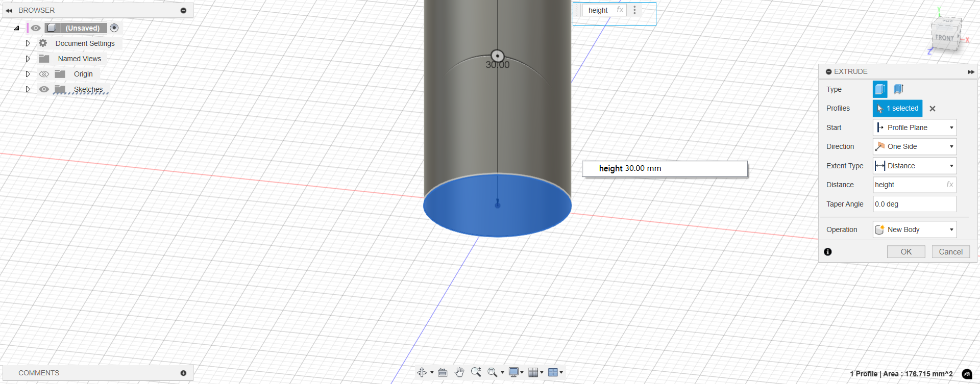Click the blue selected circular profile
The image size is (980, 384).
(x=497, y=205)
